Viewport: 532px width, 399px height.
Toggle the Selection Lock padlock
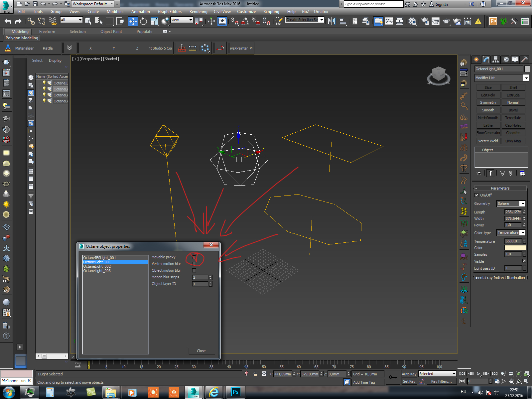pyautogui.click(x=255, y=374)
